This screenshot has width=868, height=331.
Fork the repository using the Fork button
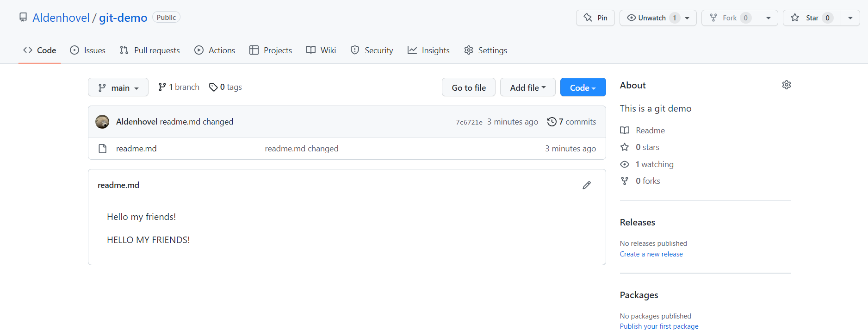730,18
